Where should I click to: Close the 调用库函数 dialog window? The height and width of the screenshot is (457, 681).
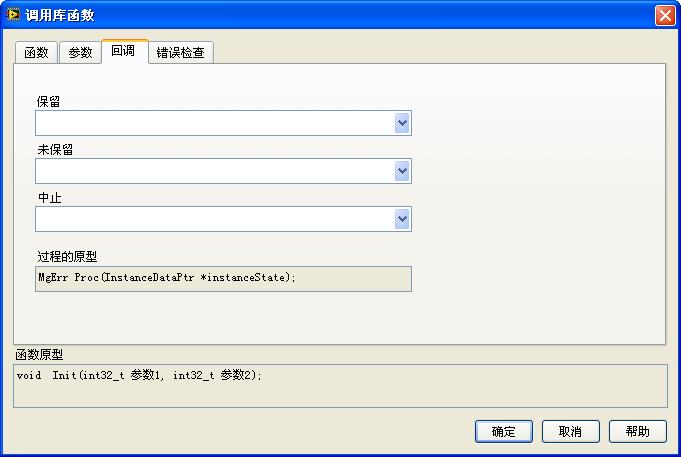point(665,16)
